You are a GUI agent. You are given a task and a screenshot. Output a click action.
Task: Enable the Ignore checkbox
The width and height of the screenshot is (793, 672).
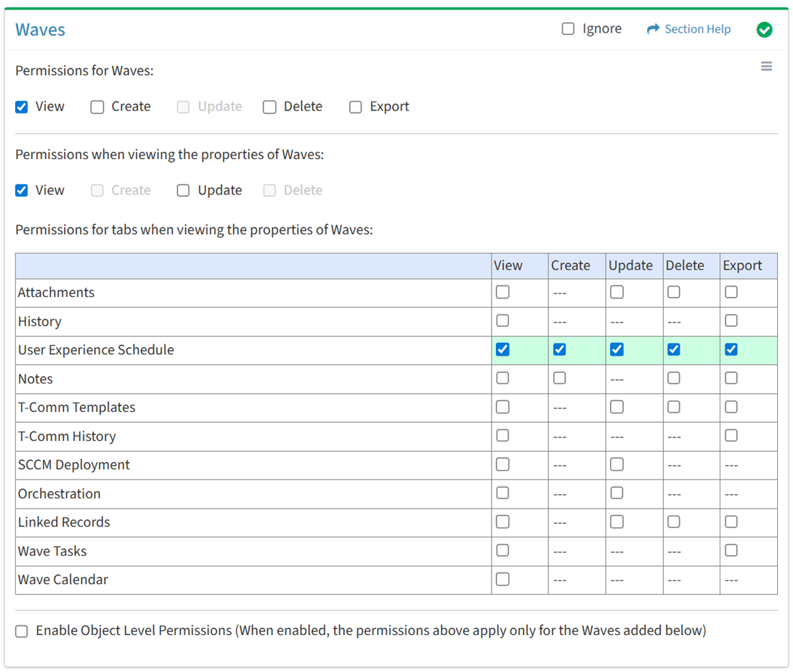[568, 29]
